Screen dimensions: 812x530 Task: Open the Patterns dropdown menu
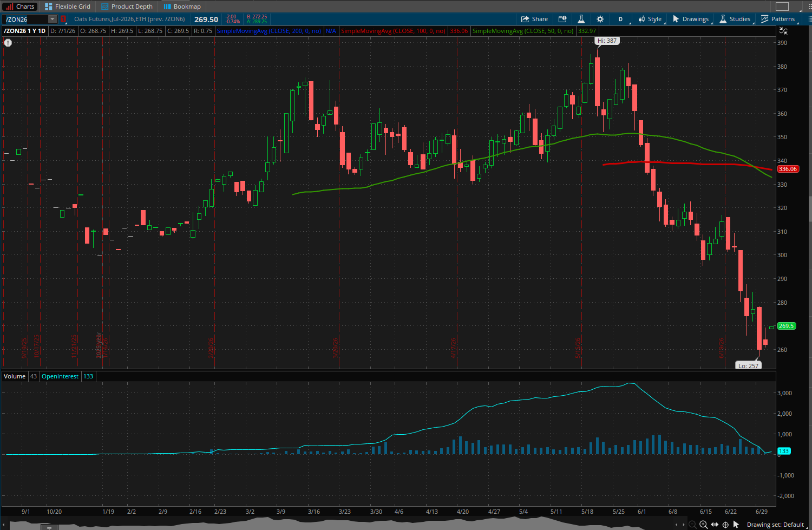tap(778, 19)
